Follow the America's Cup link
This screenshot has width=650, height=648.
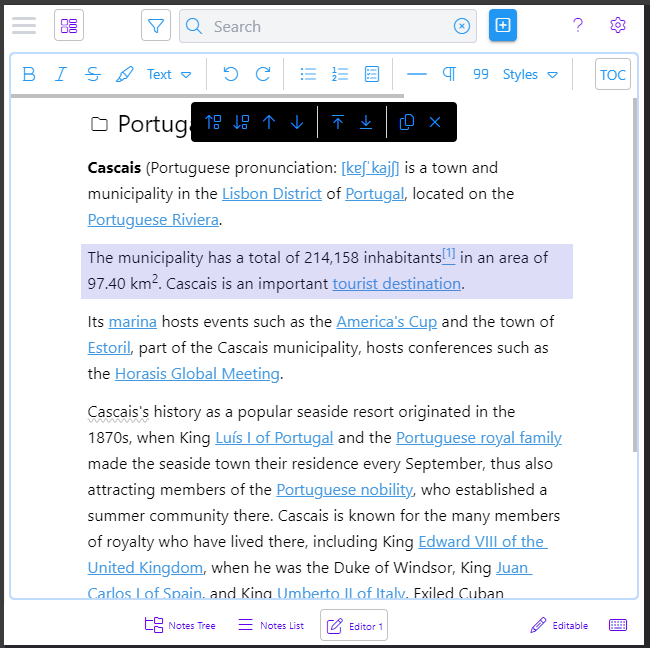point(387,322)
